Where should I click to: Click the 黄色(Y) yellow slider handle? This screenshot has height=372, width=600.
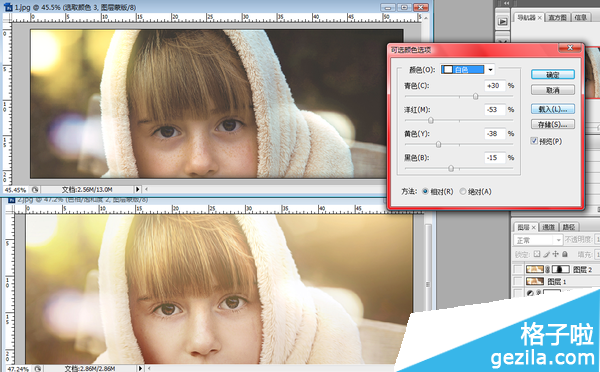(439, 144)
